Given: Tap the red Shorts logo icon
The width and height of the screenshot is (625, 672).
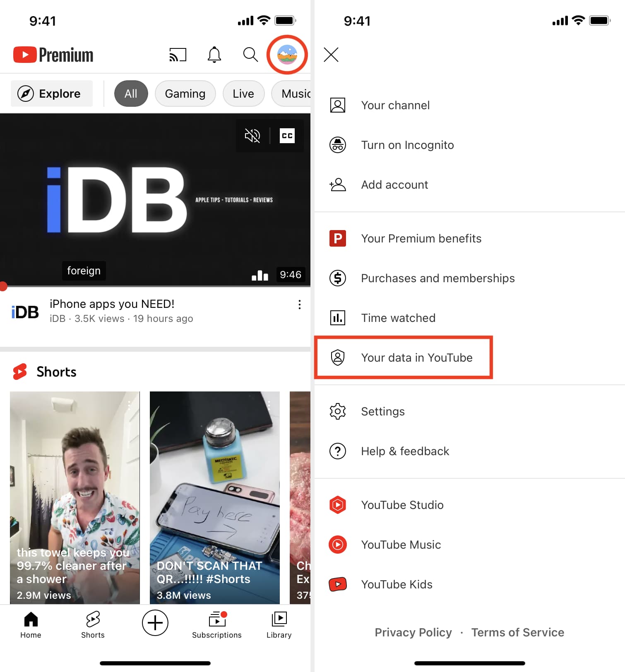Looking at the screenshot, I should [20, 372].
